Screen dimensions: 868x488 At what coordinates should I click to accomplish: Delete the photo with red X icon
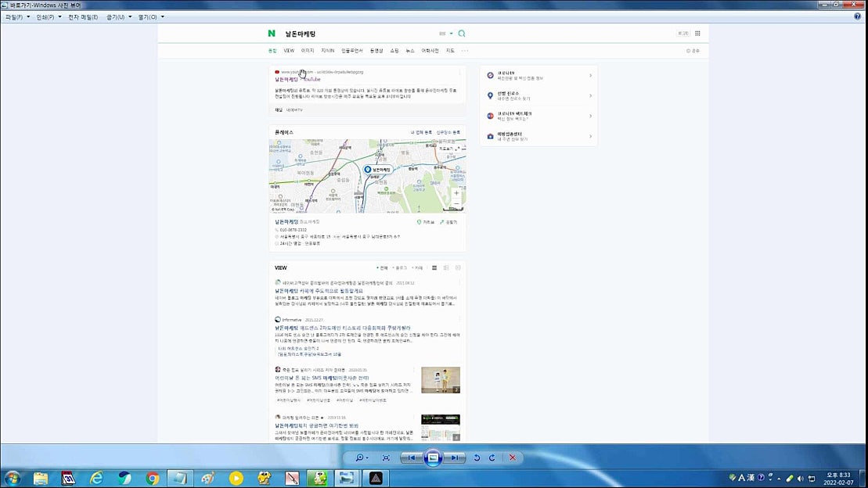click(513, 457)
